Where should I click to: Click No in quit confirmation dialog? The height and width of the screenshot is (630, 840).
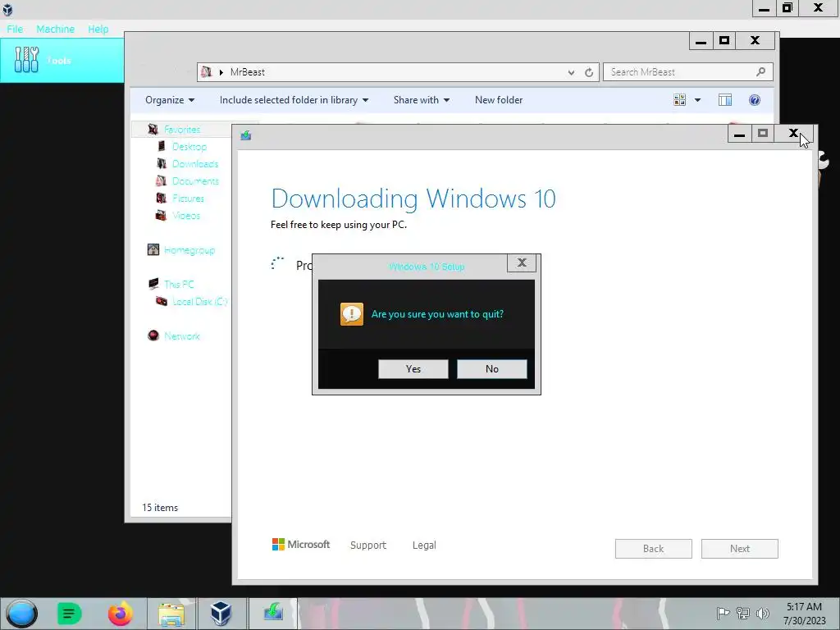point(492,368)
